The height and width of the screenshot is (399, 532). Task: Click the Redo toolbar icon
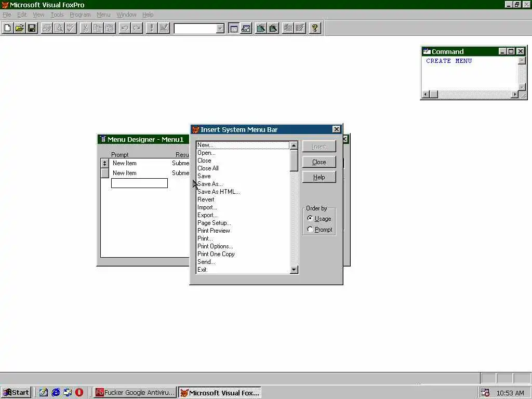[137, 28]
